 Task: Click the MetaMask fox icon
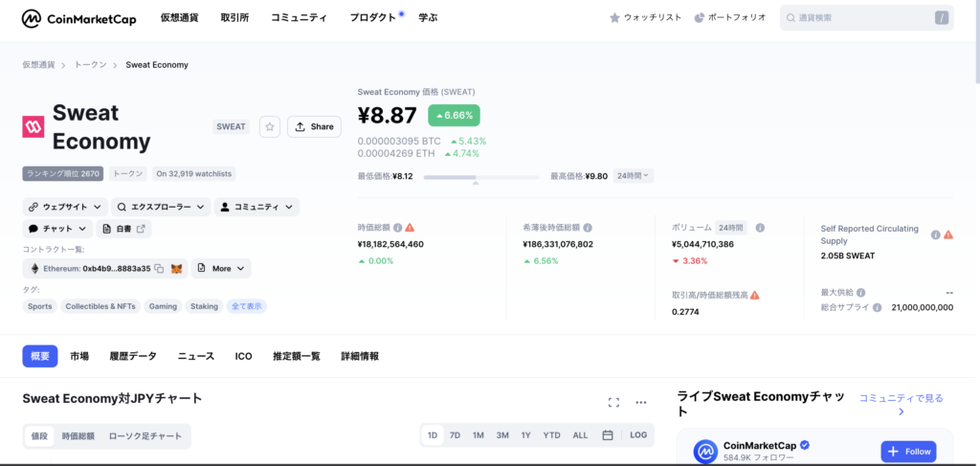pos(177,269)
